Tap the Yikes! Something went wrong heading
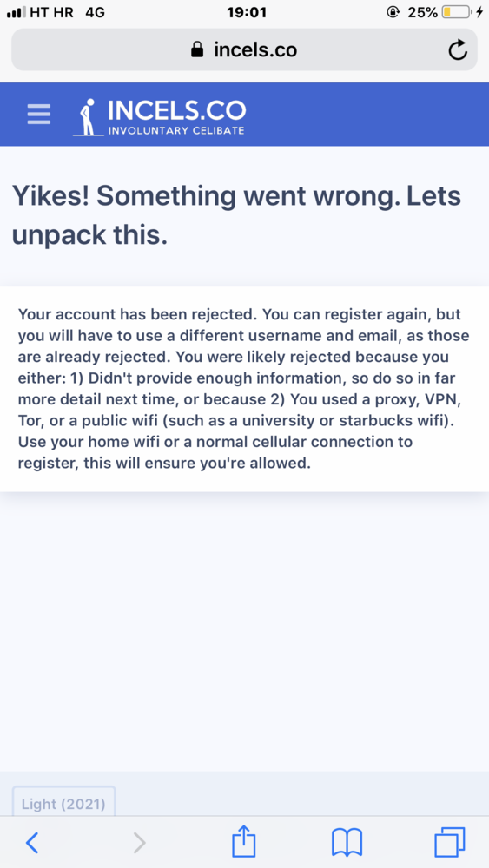Viewport: 489px width, 868px height. click(x=236, y=214)
